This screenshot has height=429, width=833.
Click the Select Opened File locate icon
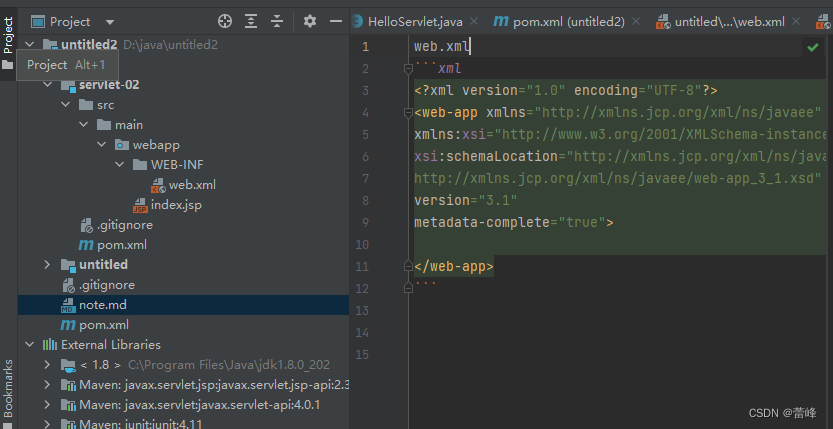(x=225, y=21)
